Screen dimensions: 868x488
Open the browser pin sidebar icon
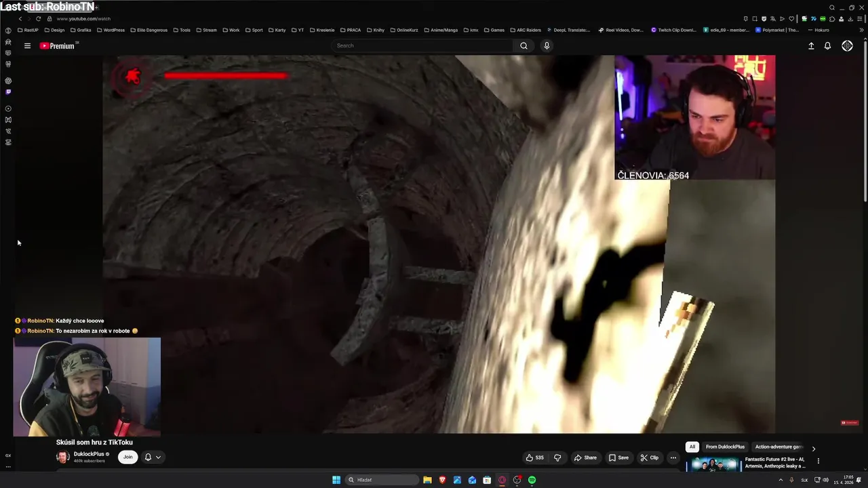[746, 19]
